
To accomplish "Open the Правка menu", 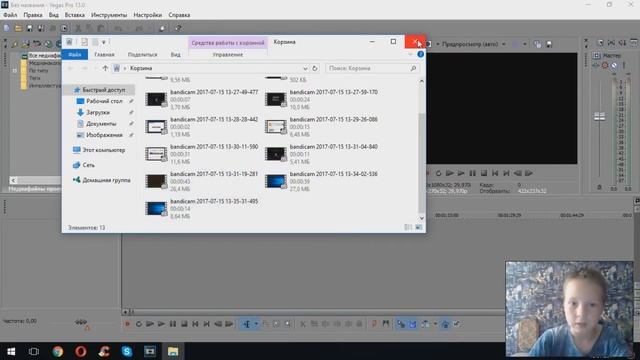I will [33, 15].
